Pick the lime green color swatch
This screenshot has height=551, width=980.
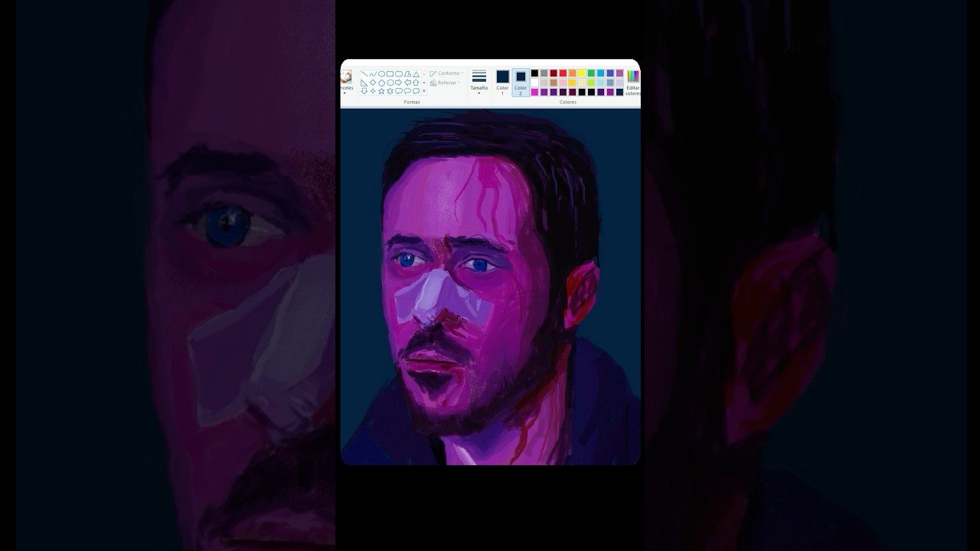coord(591,83)
